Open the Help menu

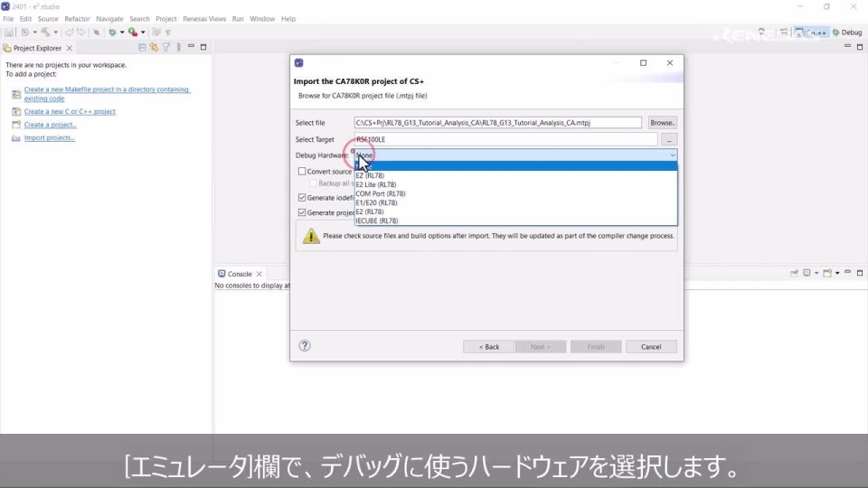click(288, 19)
